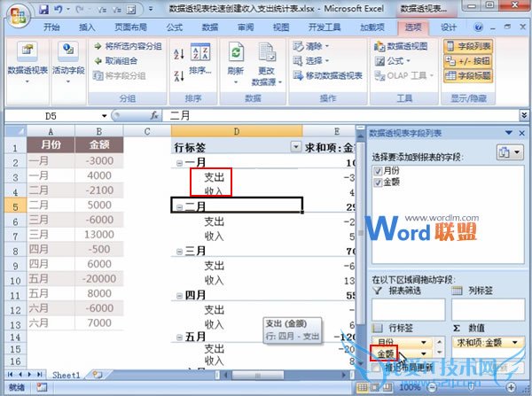The height and width of the screenshot is (396, 532).
Task: Click the horizontal scrollbar thumb of the sheet
Action: (257, 375)
